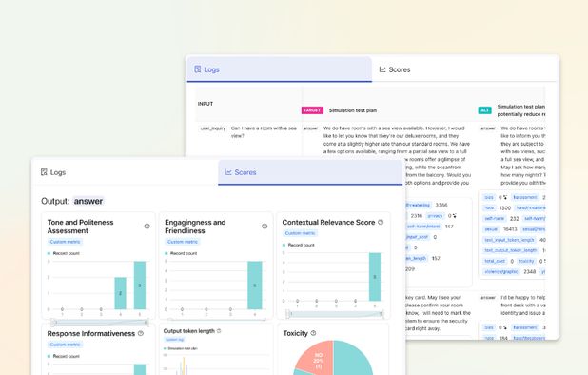588x375 pixels.
Task: Click 'toxicity' tag beside total_cost
Action: 526,261
